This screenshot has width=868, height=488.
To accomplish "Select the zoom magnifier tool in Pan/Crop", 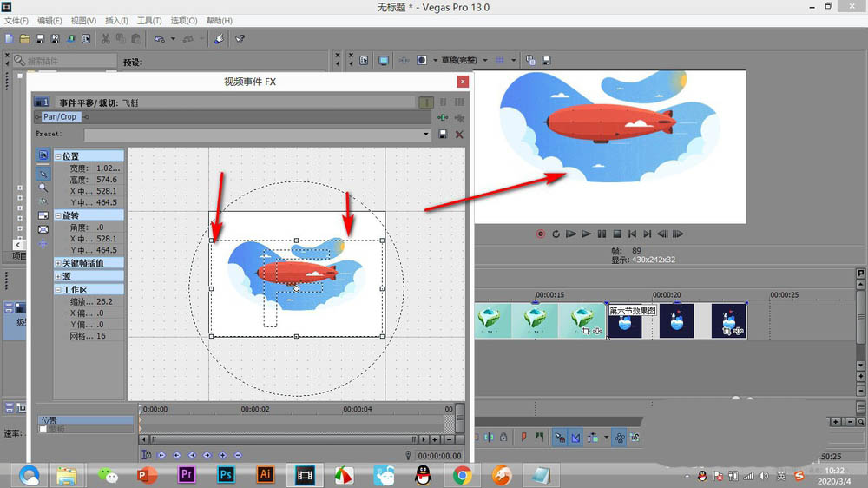I will coord(43,188).
